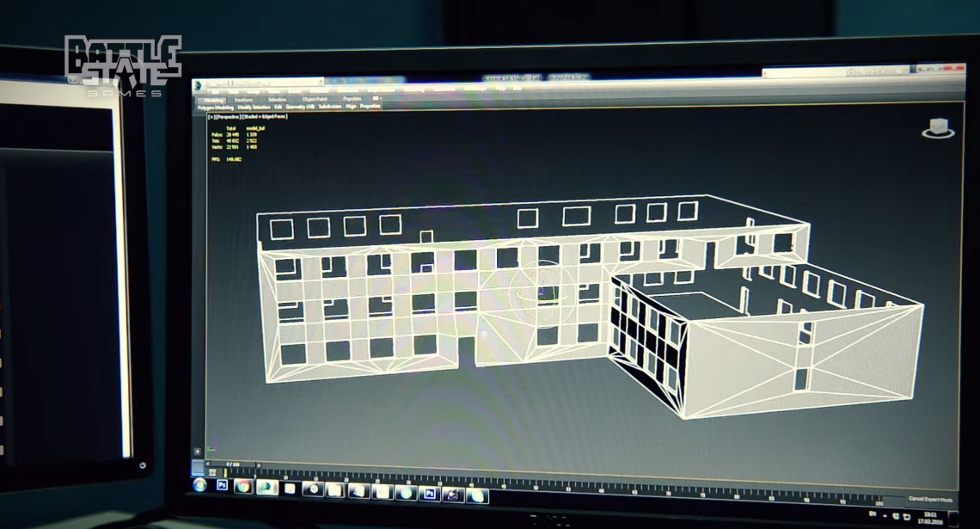Open the maximize viewport toggle in bottom-left corner
The height and width of the screenshot is (529, 980).
tap(199, 466)
